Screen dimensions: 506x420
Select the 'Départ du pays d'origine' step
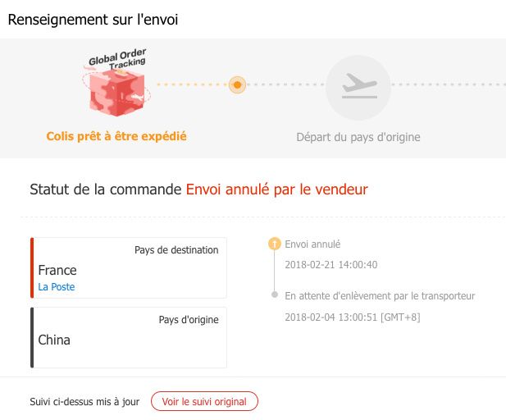[358, 137]
